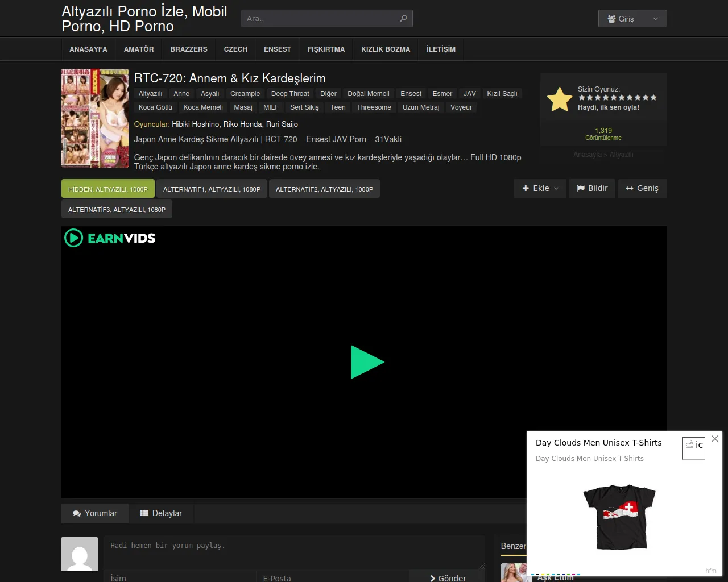This screenshot has width=728, height=582.
Task: Select the HİDDEN 1080P video source
Action: [x=107, y=189]
